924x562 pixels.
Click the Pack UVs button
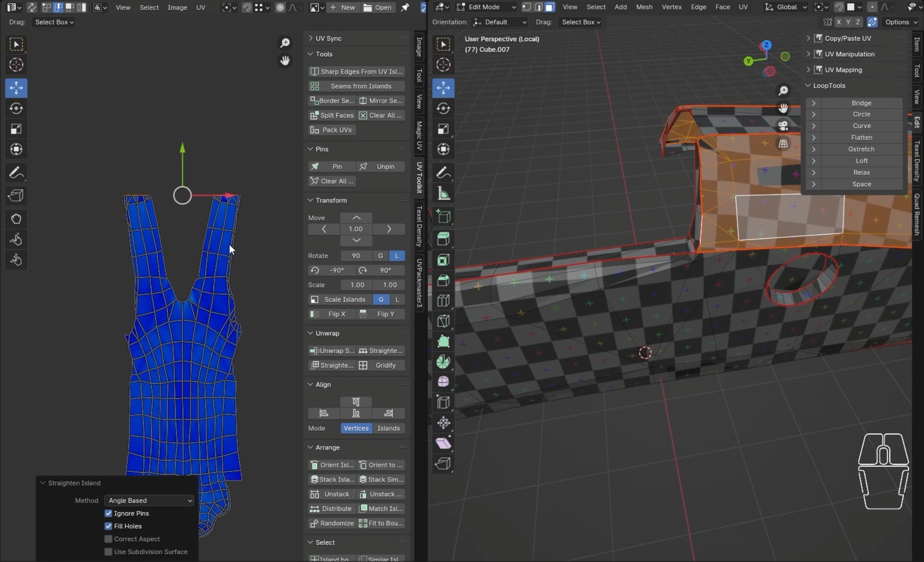(x=332, y=130)
